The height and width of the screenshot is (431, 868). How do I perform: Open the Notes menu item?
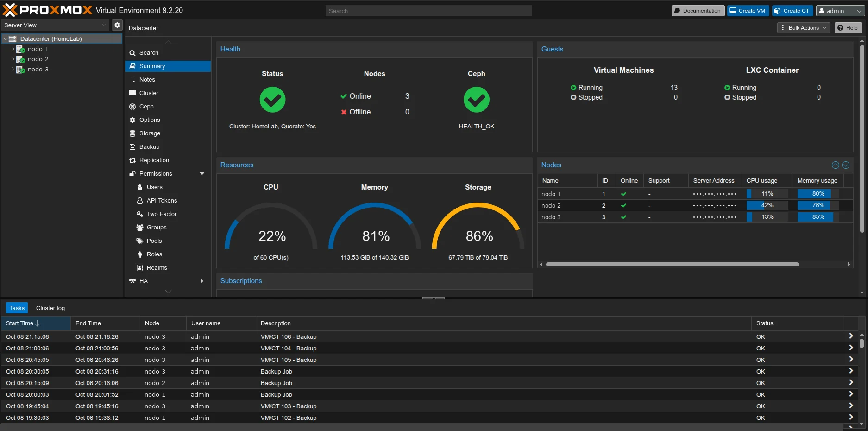168,80
